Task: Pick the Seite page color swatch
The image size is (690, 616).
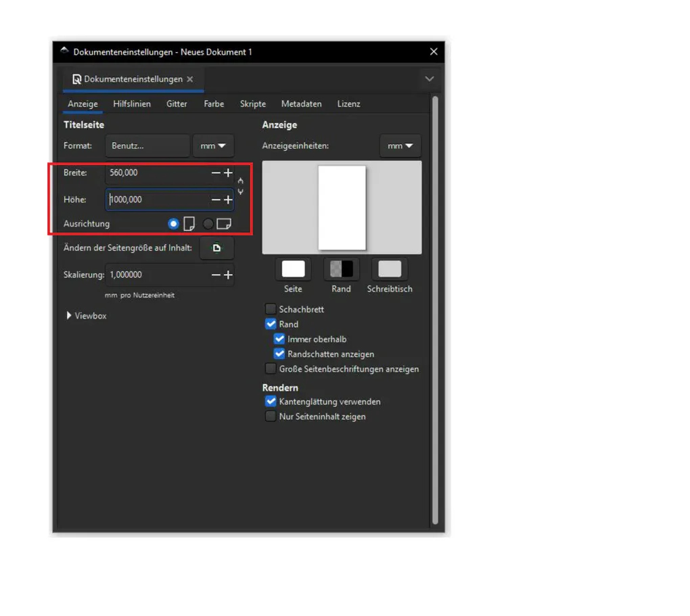Action: 293,269
